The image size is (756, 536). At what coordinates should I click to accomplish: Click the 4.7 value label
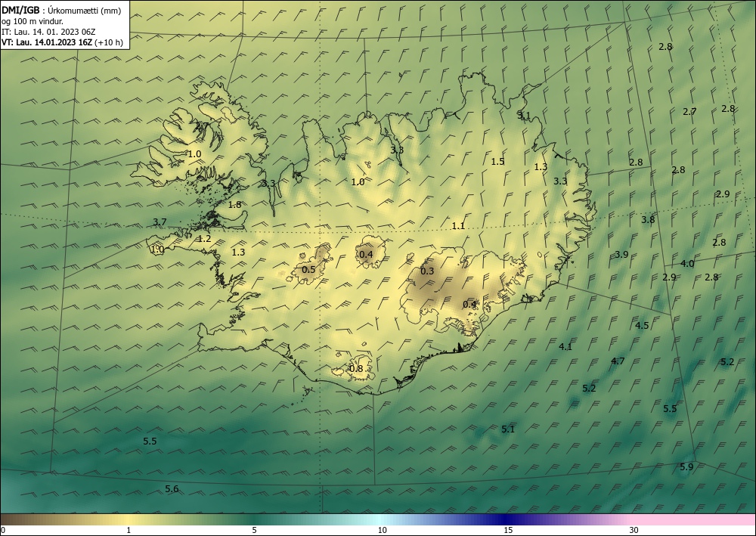(618, 361)
